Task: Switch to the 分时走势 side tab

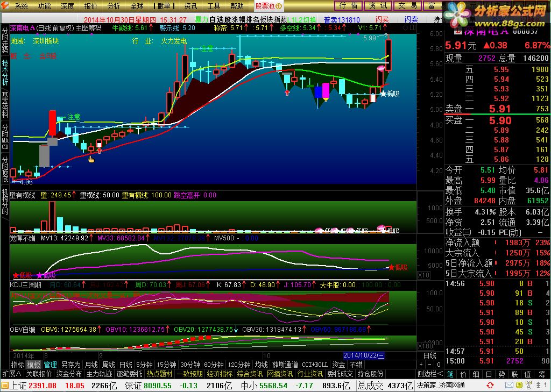Action: point(5,40)
